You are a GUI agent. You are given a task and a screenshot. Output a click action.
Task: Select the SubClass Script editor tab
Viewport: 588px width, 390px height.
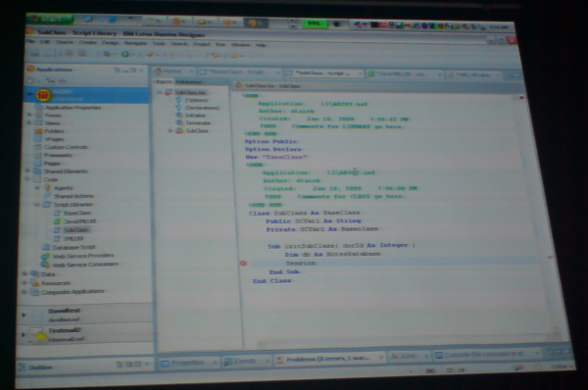(322, 73)
